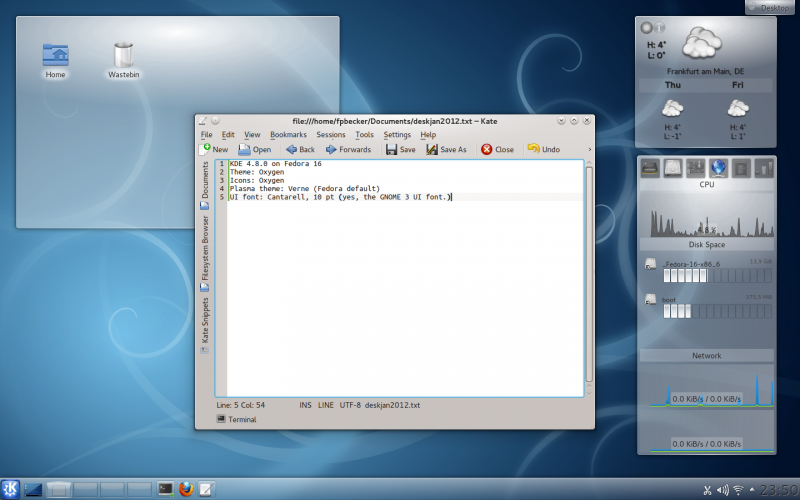
Task: Toggle the Kate Snippets sidebar panel
Action: (x=205, y=325)
